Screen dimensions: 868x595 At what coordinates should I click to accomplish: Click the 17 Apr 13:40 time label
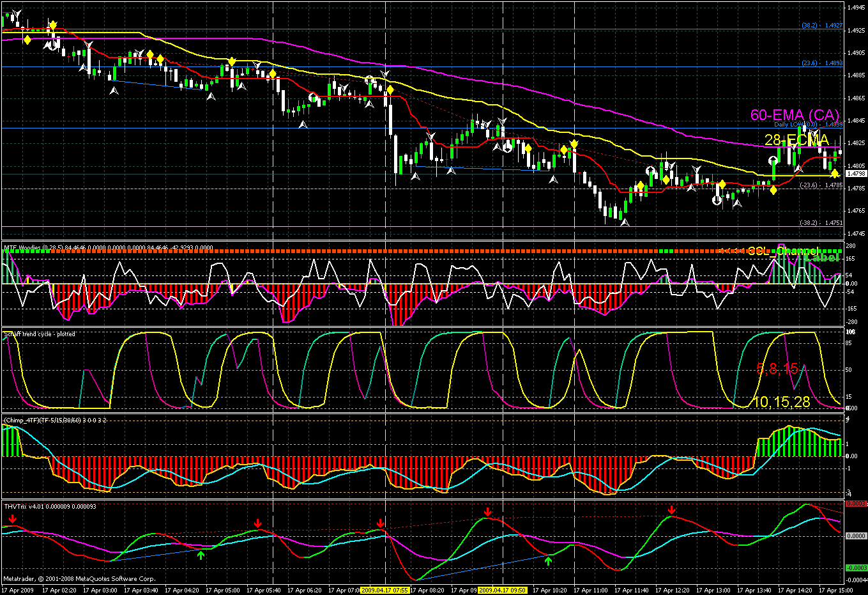point(756,591)
